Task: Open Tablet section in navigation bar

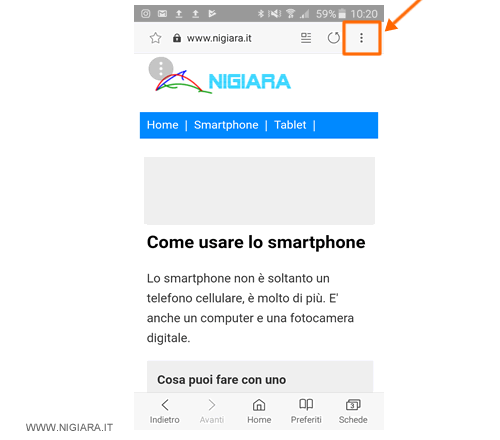Action: (x=290, y=125)
